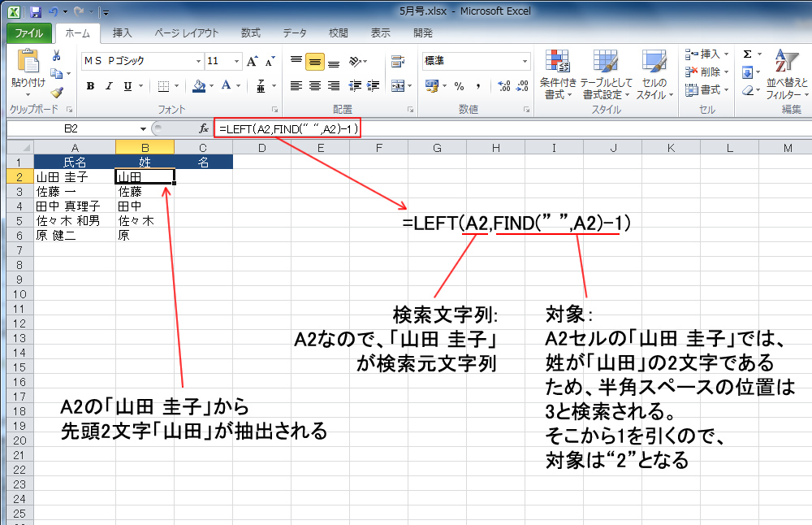Click the text orientation icon
The height and width of the screenshot is (525, 812).
(x=356, y=61)
